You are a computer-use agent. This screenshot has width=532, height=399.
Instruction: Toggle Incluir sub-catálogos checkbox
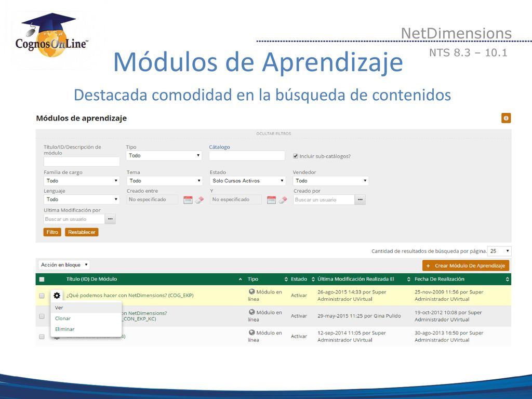pos(296,156)
